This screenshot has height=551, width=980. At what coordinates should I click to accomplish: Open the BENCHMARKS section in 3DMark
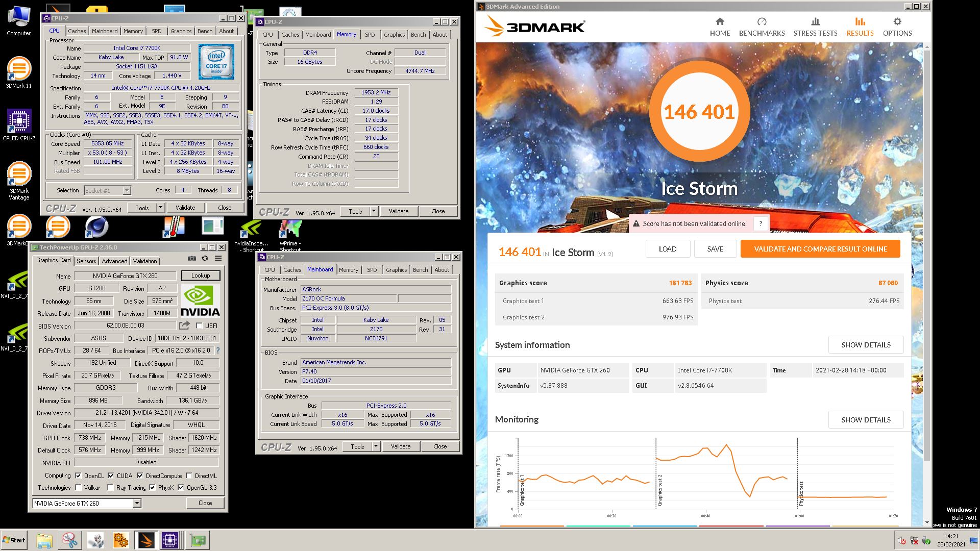(762, 27)
